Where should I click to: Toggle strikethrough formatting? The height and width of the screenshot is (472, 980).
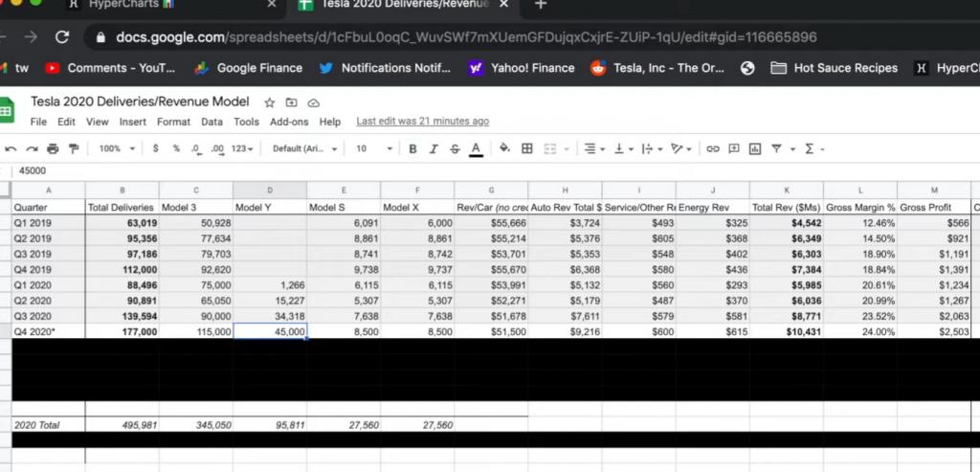454,148
